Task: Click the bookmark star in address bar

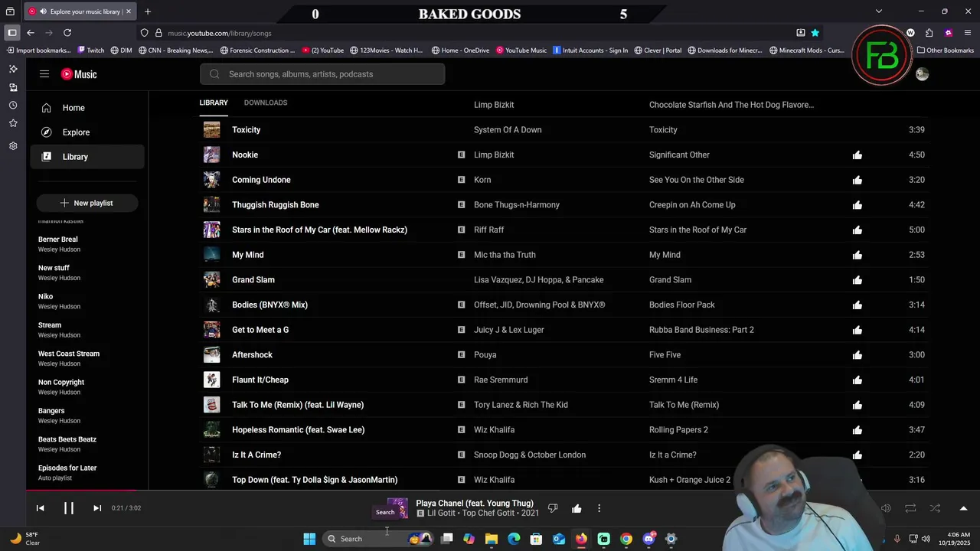Action: pyautogui.click(x=815, y=33)
